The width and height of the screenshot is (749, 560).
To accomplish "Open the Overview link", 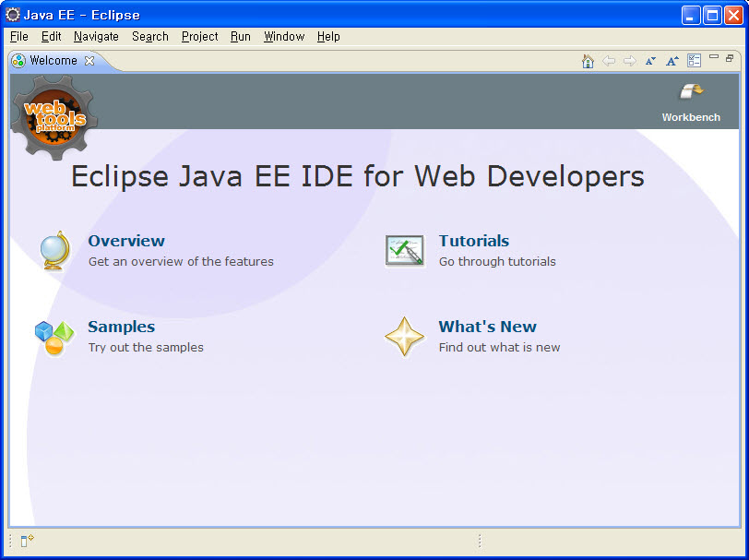I will point(126,241).
